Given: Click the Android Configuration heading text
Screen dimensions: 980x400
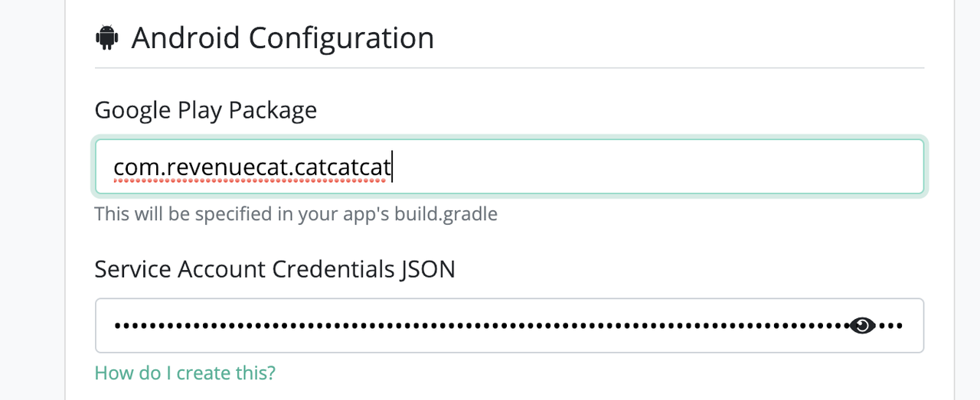Looking at the screenshot, I should coord(283,38).
